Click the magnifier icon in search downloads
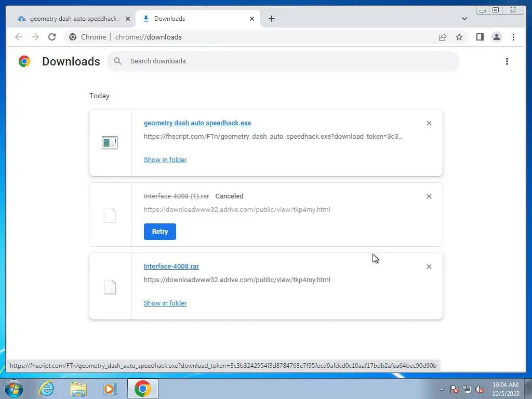The width and height of the screenshot is (532, 399). [118, 61]
